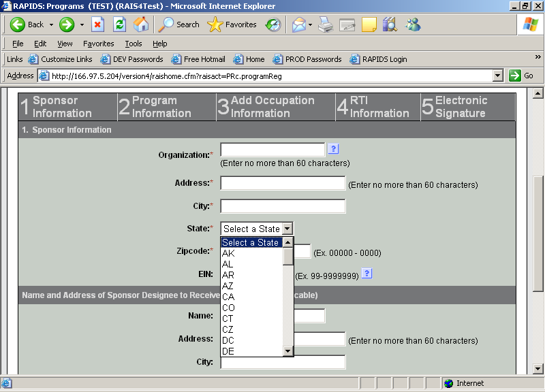Click the Research books icon

click(x=390, y=24)
